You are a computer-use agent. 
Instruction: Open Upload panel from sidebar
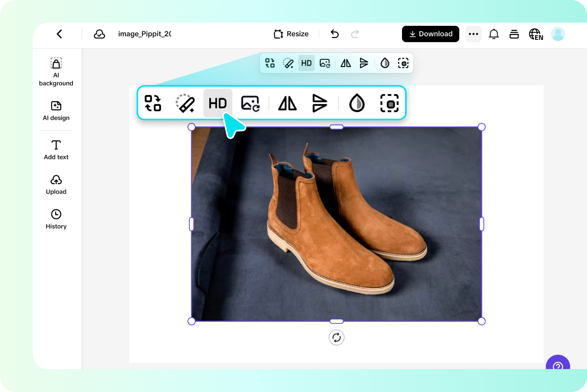pyautogui.click(x=56, y=184)
